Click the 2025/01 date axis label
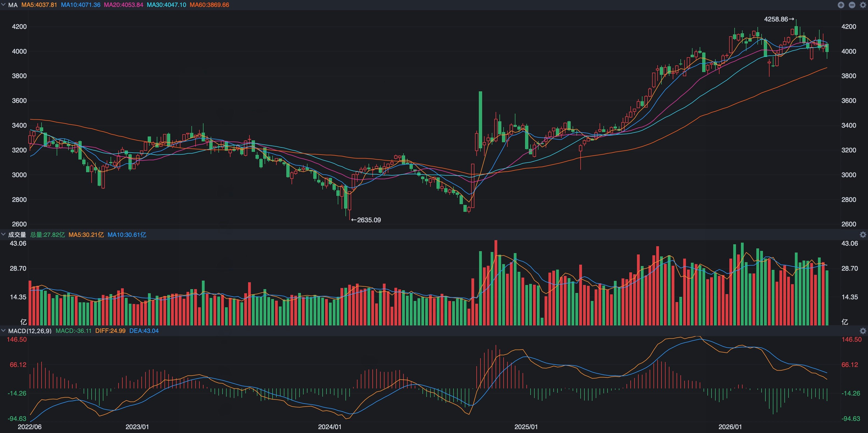Screen dimensions: 868x433 [526, 427]
